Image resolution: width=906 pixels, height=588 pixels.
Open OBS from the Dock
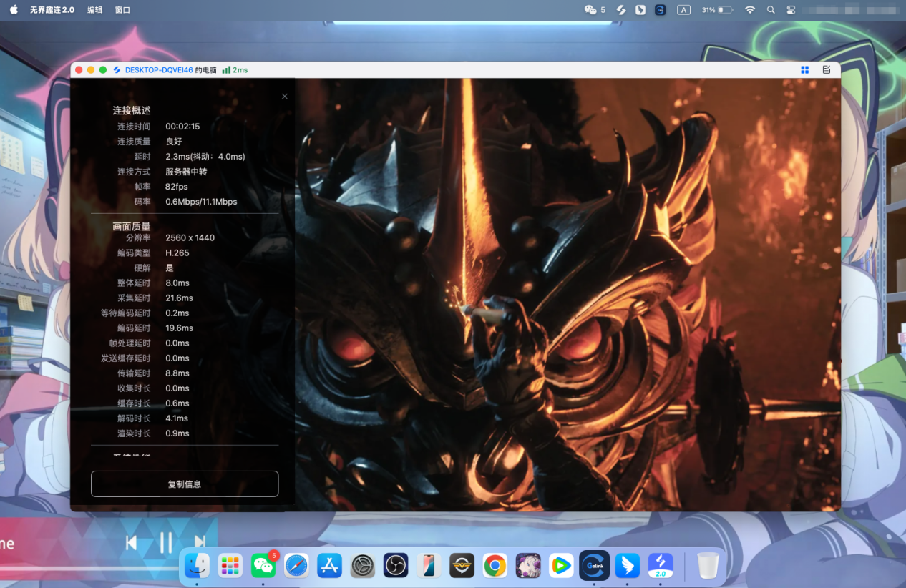tap(396, 566)
